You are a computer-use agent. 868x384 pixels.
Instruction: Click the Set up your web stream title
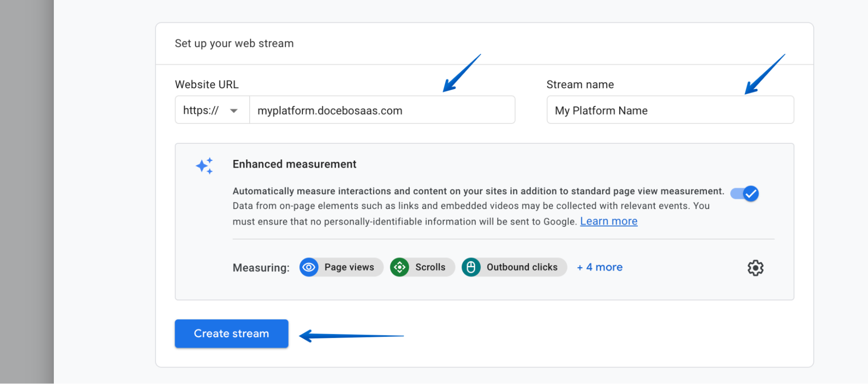234,43
